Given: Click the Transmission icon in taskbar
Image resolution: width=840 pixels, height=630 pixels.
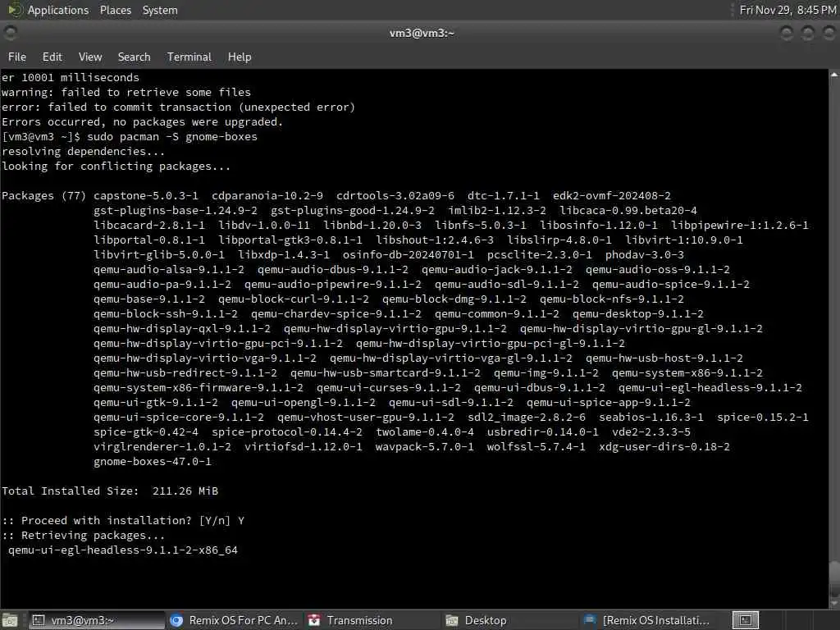Looking at the screenshot, I should click(x=314, y=620).
